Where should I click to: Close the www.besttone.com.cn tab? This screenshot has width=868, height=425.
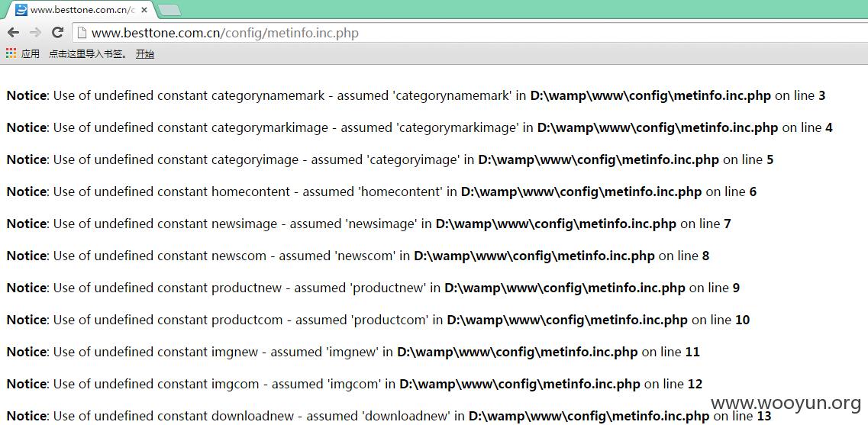coord(144,10)
